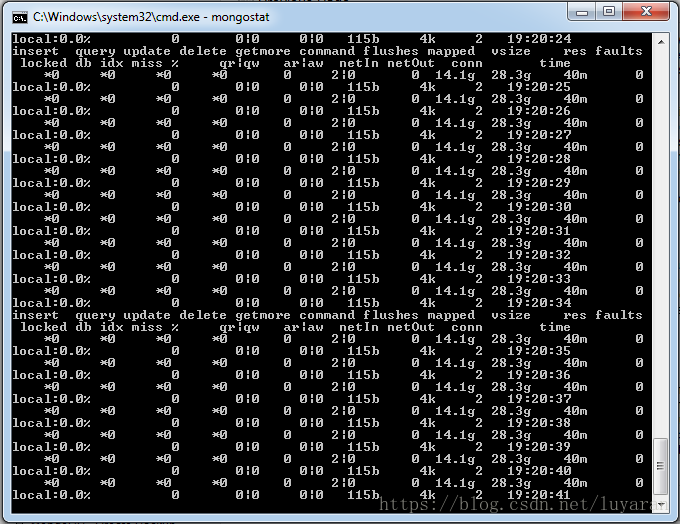Click the timestamp 19:20:31

[539, 231]
